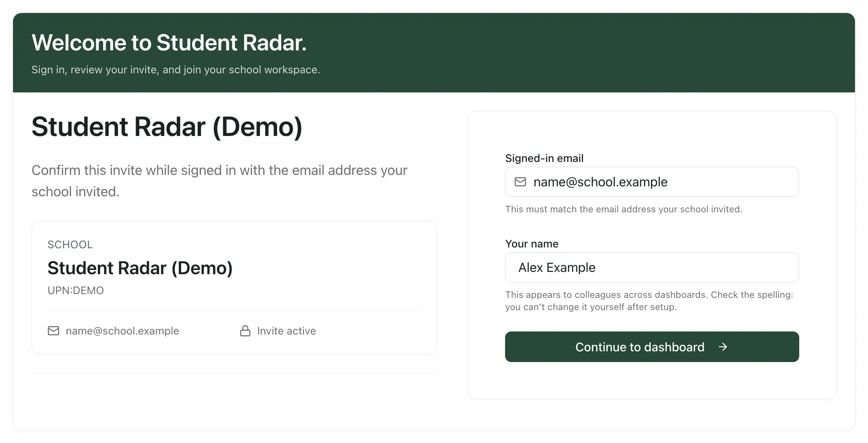The width and height of the screenshot is (868, 443).
Task: Click the envelope icon in the school card
Action: [53, 331]
